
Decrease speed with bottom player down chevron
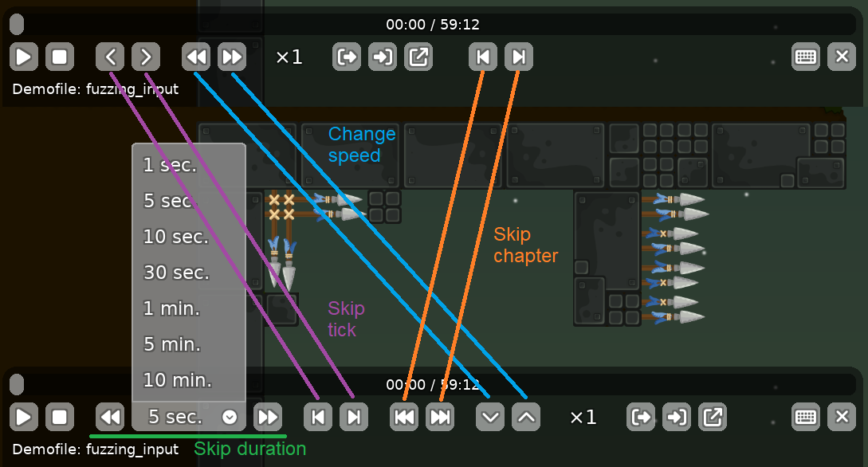490,417
